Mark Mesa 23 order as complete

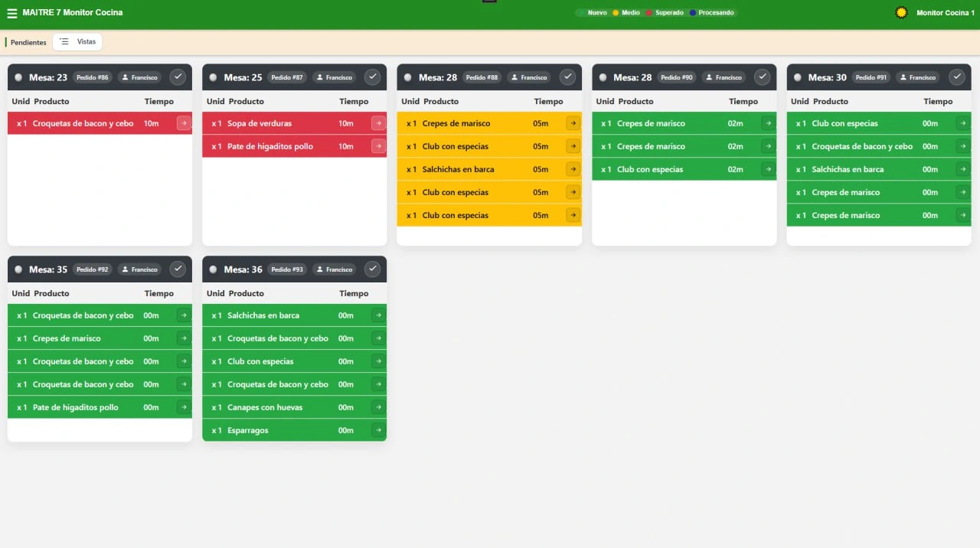point(178,77)
